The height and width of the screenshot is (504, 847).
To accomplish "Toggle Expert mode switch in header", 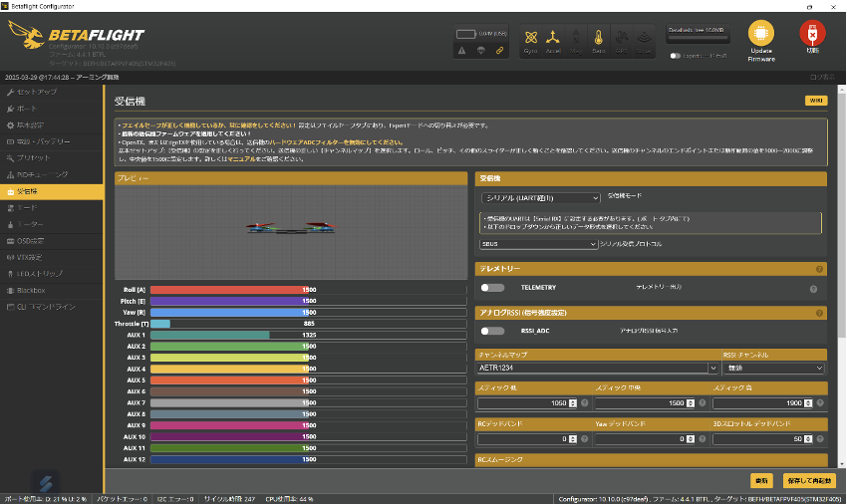I will (x=677, y=56).
